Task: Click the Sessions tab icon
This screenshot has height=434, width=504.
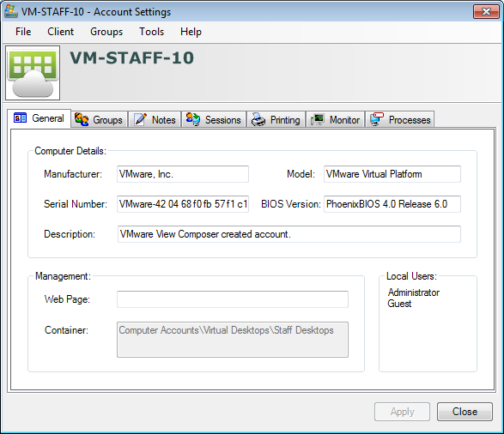Action: [193, 119]
